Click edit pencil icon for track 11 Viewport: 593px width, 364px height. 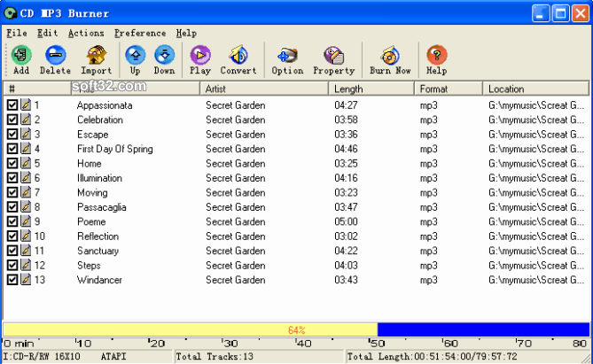tap(26, 251)
